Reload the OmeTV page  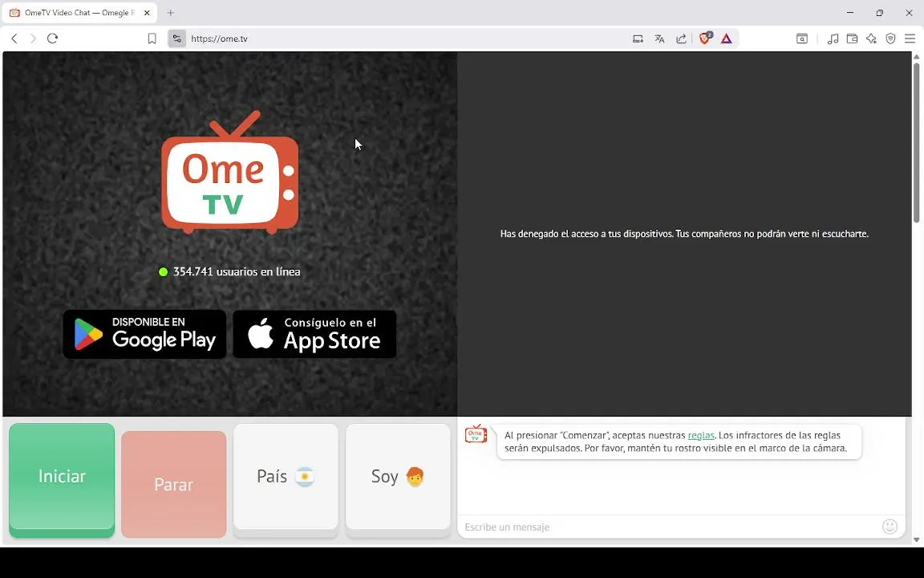tap(52, 39)
